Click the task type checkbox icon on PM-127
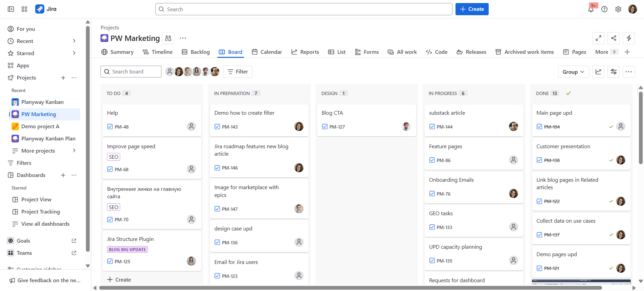 [x=325, y=127]
